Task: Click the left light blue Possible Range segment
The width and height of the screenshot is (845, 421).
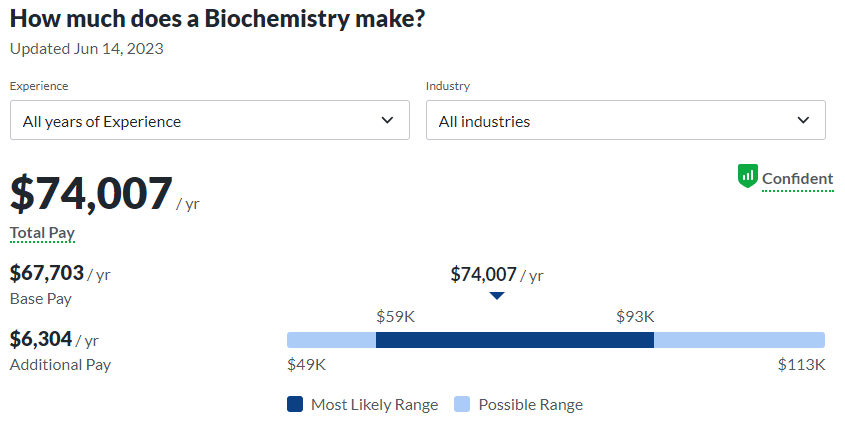Action: click(x=331, y=340)
